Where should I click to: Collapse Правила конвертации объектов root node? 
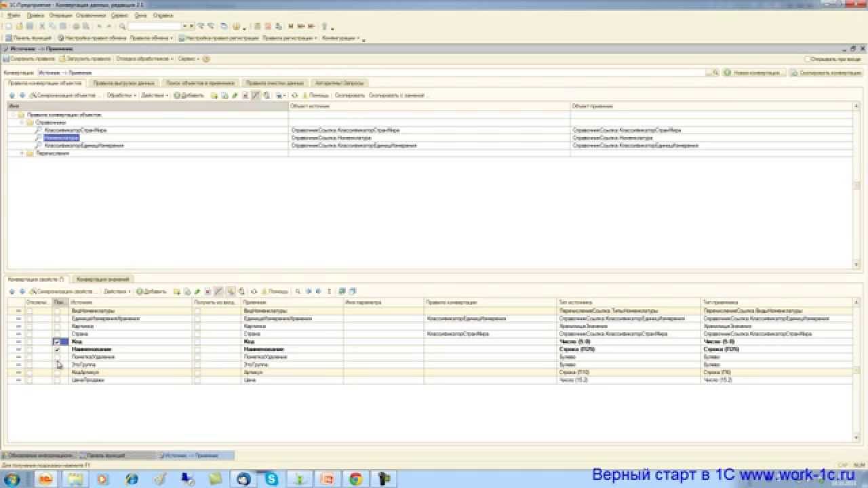point(12,115)
